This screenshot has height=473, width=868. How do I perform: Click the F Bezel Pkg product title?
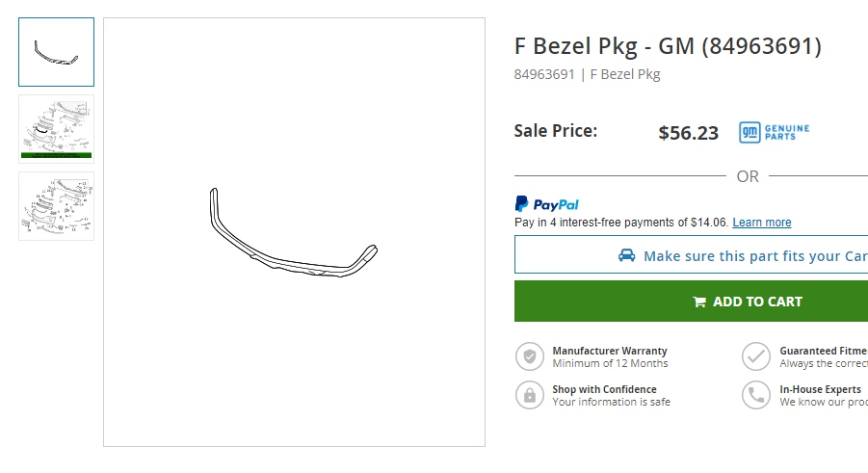point(667,46)
